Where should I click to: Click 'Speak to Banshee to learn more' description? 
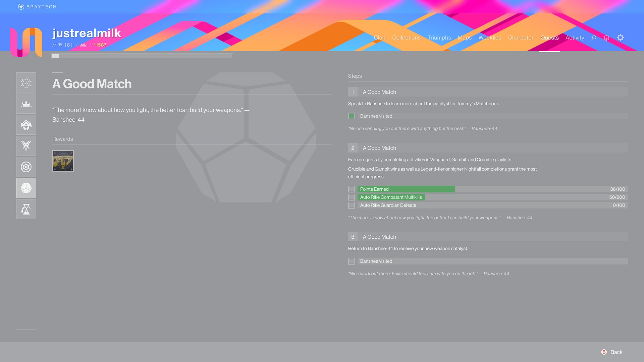[x=424, y=104]
